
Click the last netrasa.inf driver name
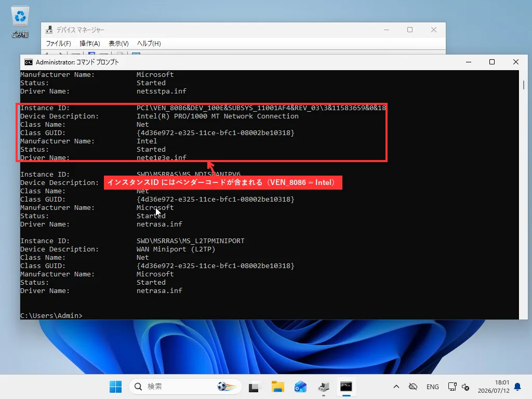click(159, 291)
